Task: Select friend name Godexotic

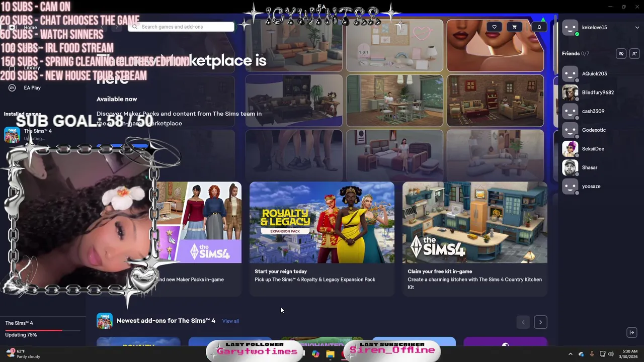Action: [594, 130]
